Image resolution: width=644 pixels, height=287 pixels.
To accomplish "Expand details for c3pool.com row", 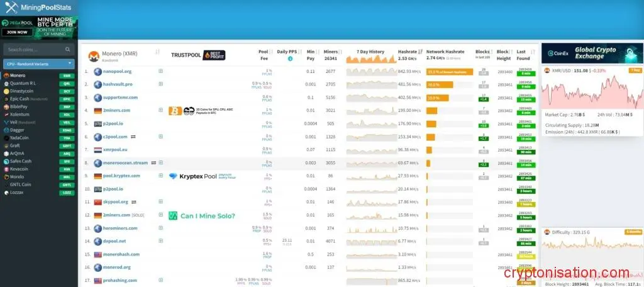I will coord(160,137).
